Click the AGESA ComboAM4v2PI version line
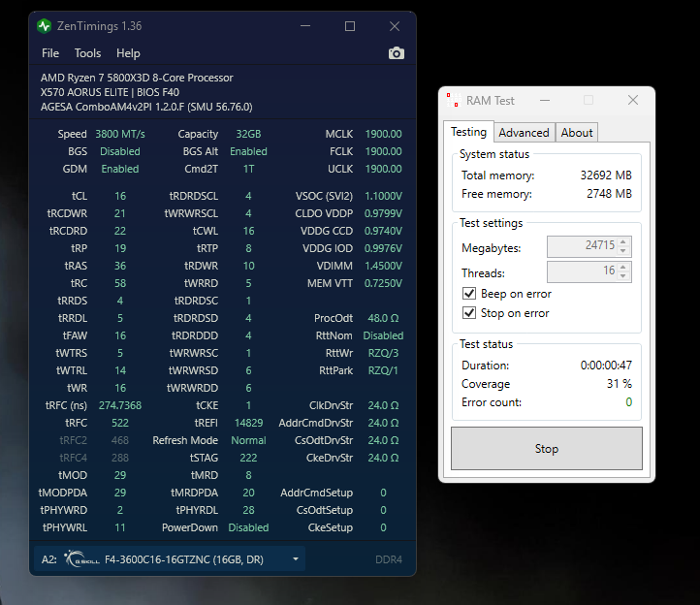The height and width of the screenshot is (605, 700). 146,108
